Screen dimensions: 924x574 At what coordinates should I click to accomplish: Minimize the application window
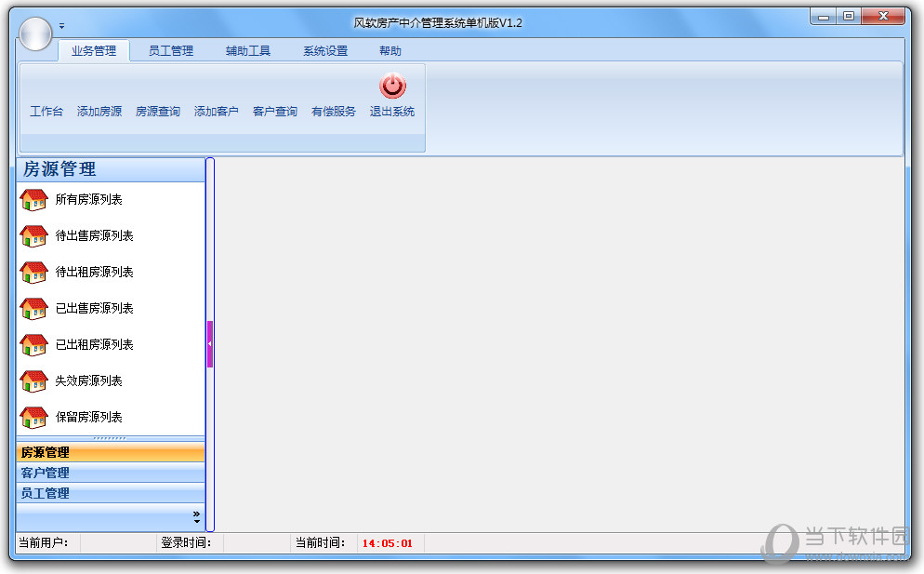[x=824, y=17]
